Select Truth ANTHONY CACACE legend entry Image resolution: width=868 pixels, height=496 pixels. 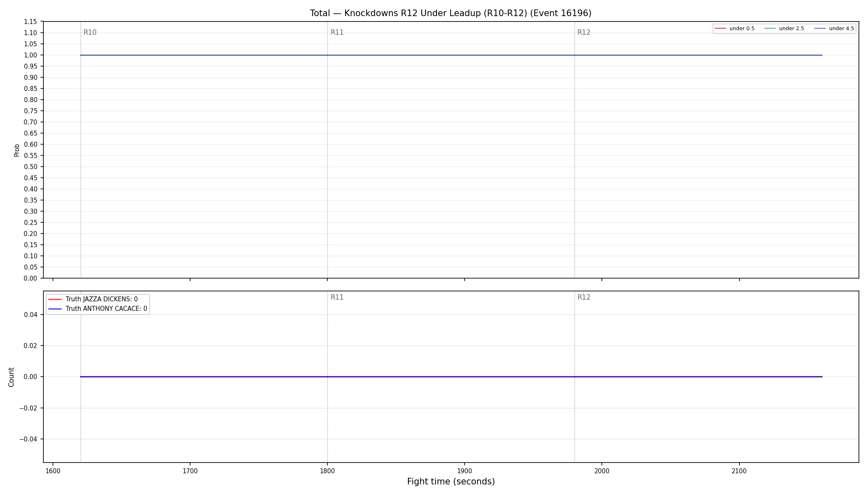pyautogui.click(x=98, y=309)
